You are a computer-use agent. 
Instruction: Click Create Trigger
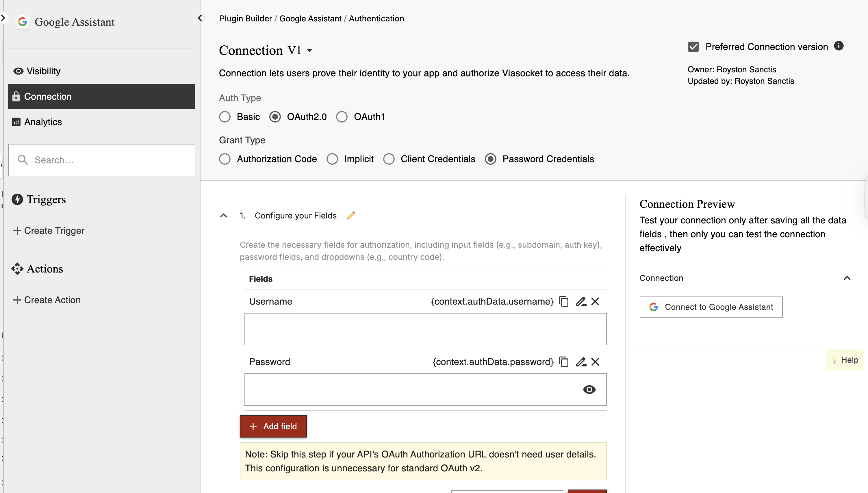[49, 231]
